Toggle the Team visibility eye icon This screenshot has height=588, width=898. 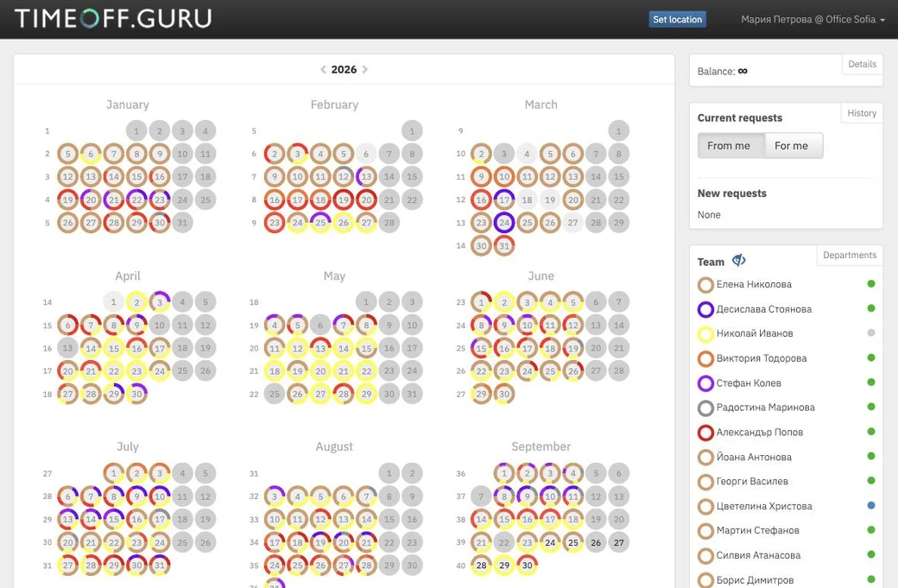[739, 261]
